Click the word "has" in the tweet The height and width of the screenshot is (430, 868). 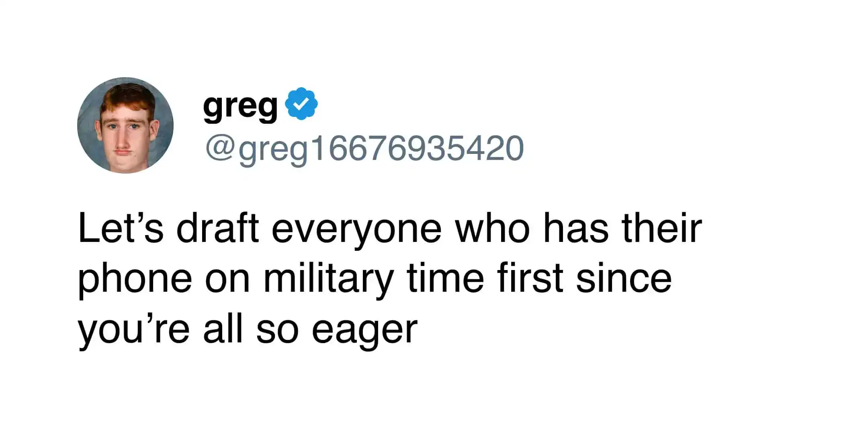(x=575, y=228)
